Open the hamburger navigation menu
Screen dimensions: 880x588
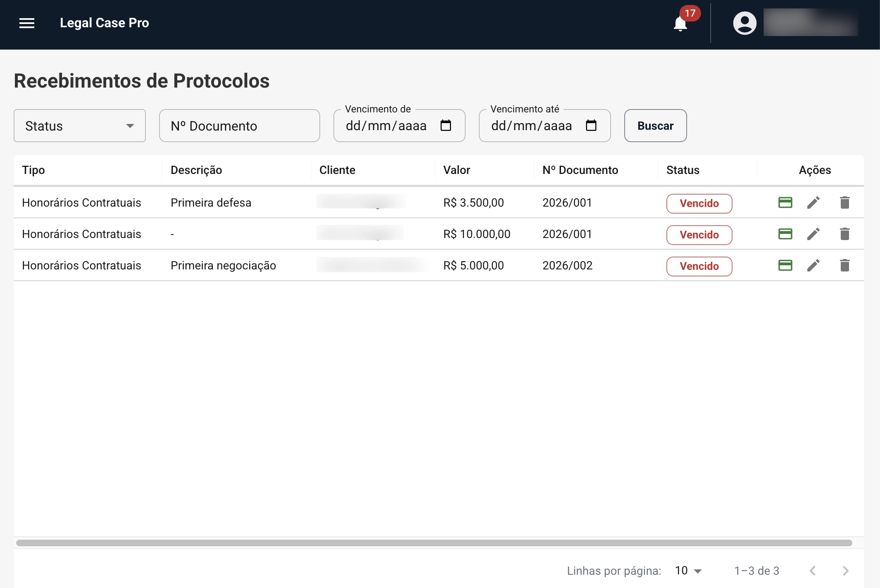point(27,23)
